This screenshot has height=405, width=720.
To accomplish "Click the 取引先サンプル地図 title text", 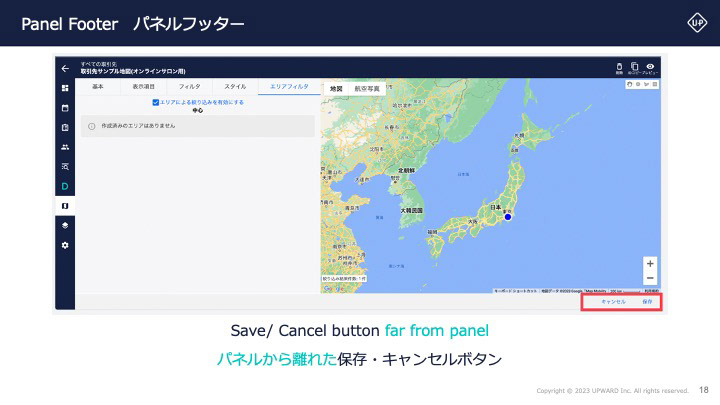I will pyautogui.click(x=133, y=71).
